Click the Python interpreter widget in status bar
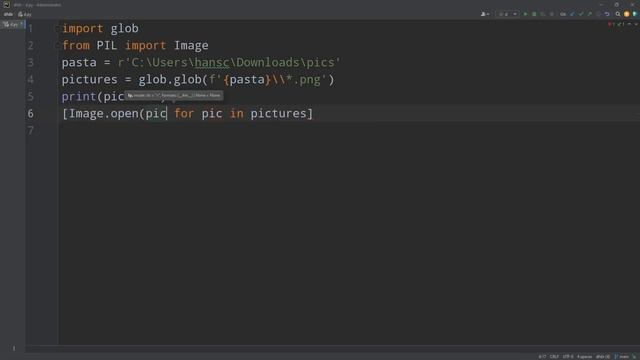Screen dimensions: 640x360 (603, 357)
